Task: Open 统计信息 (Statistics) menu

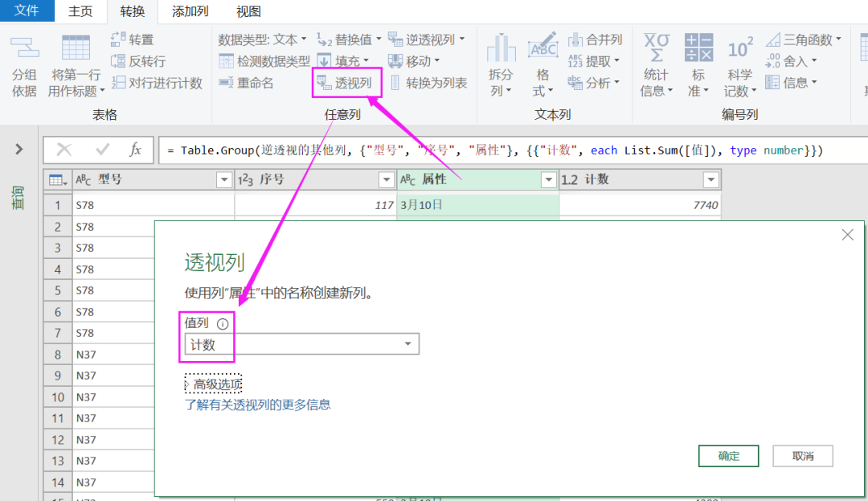Action: [657, 65]
